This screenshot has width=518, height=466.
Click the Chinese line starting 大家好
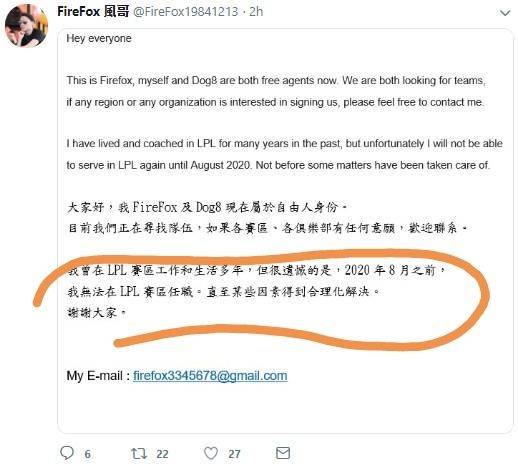tap(207, 207)
